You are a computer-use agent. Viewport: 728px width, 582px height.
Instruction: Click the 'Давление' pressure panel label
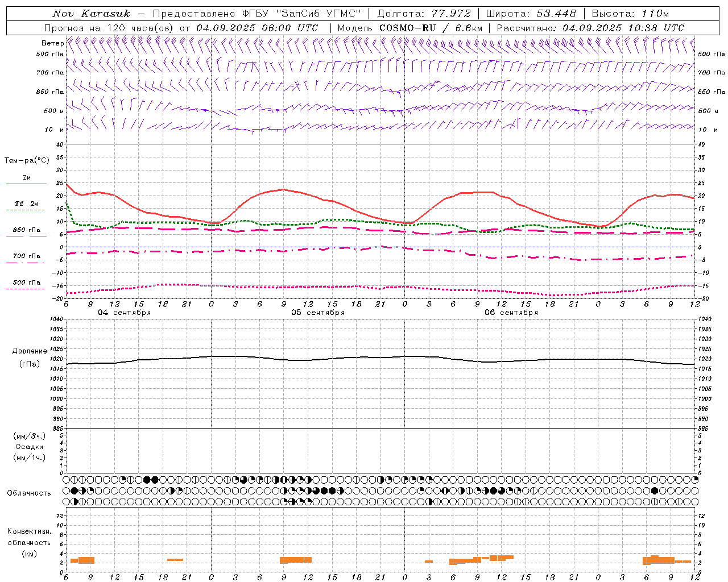30,351
